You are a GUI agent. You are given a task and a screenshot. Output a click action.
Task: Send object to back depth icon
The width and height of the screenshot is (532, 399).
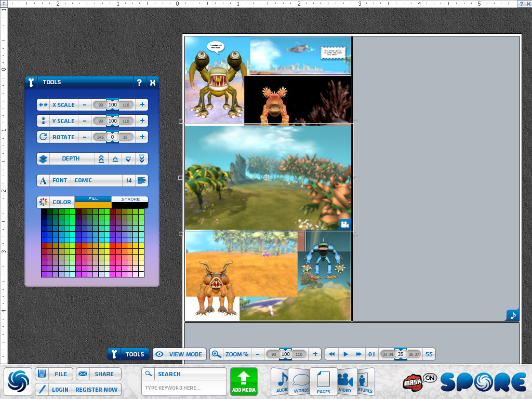coord(141,159)
